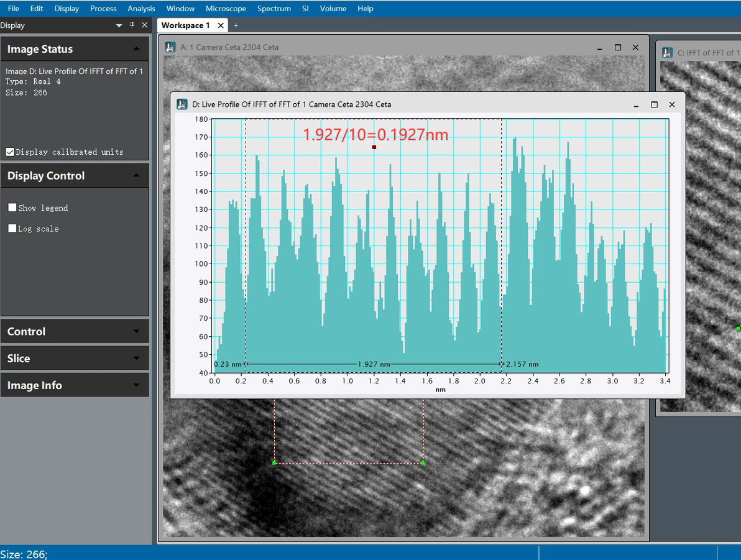This screenshot has width=741, height=560.
Task: Click the icon of the Camera Ceta window A
Action: click(x=170, y=47)
